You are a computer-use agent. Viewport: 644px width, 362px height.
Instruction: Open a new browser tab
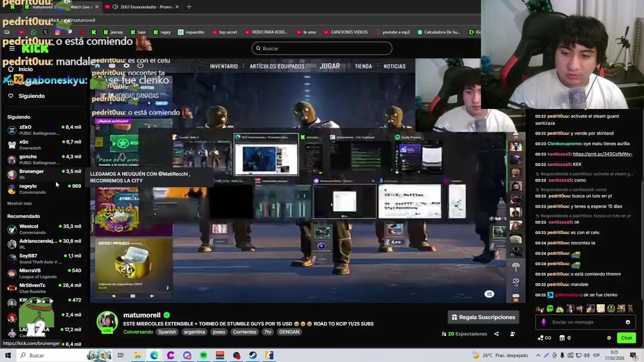pyautogui.click(x=189, y=7)
